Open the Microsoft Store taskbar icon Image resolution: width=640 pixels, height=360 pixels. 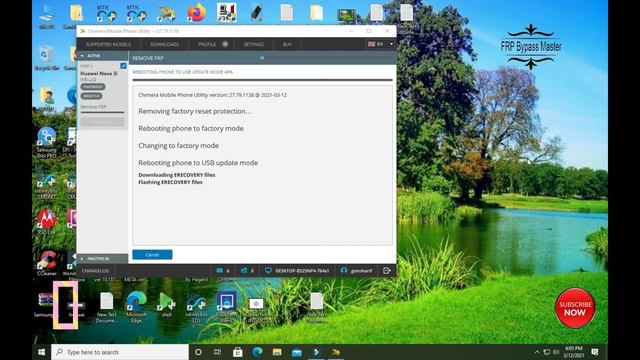pos(238,352)
